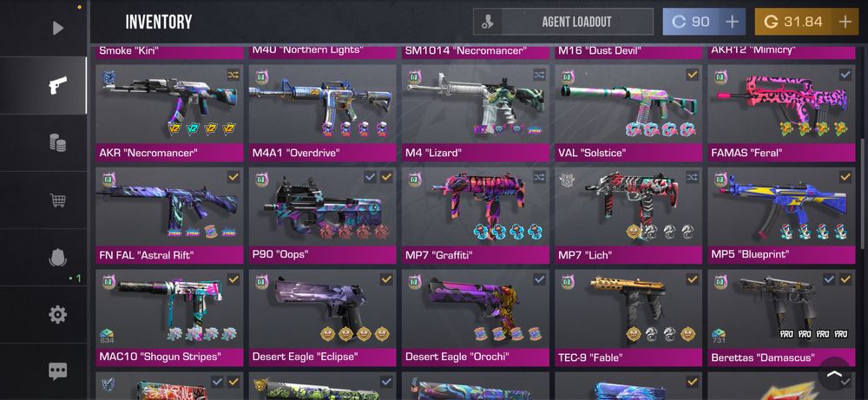
Task: Open the weapons pistol tab in sidebar
Action: coord(57,85)
